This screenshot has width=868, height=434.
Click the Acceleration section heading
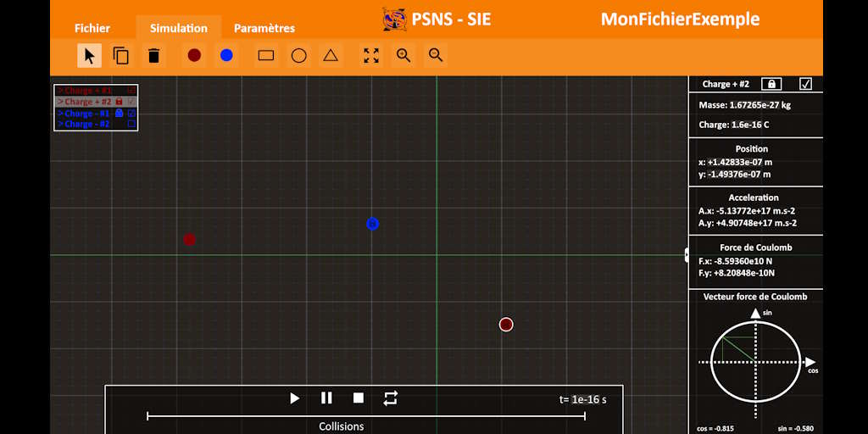(x=754, y=198)
